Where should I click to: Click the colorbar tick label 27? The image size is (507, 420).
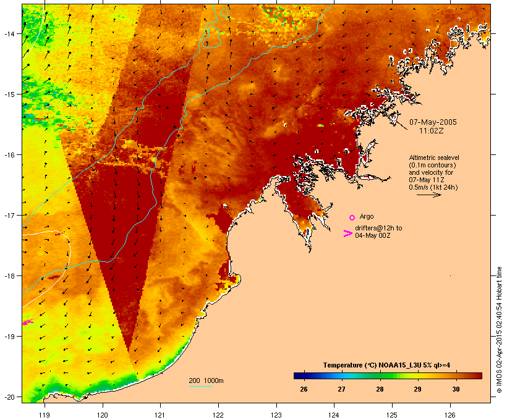point(342,389)
